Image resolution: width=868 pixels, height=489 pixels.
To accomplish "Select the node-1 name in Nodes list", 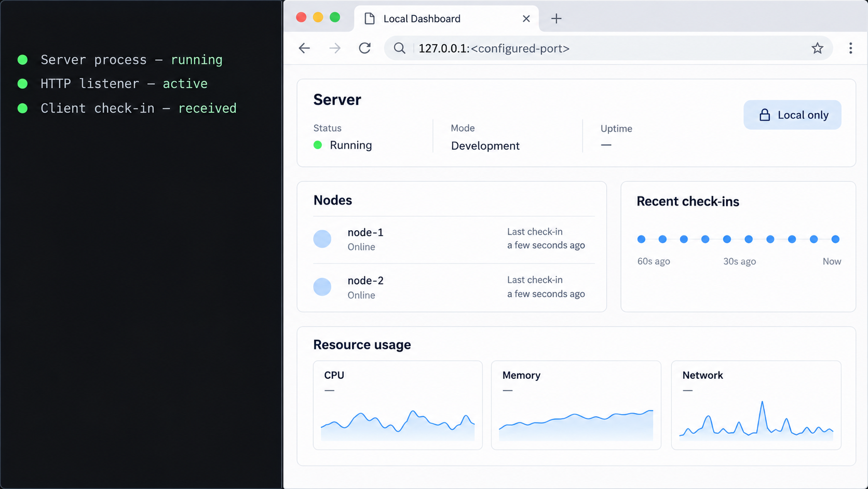I will point(365,232).
